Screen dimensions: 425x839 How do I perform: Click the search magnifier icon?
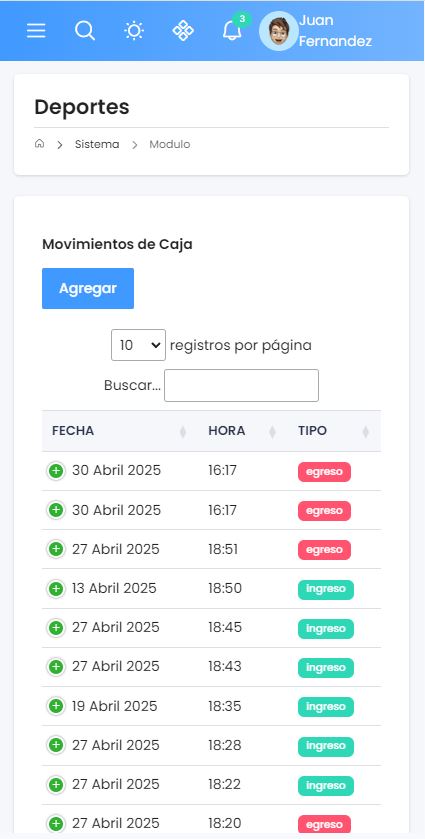point(85,30)
